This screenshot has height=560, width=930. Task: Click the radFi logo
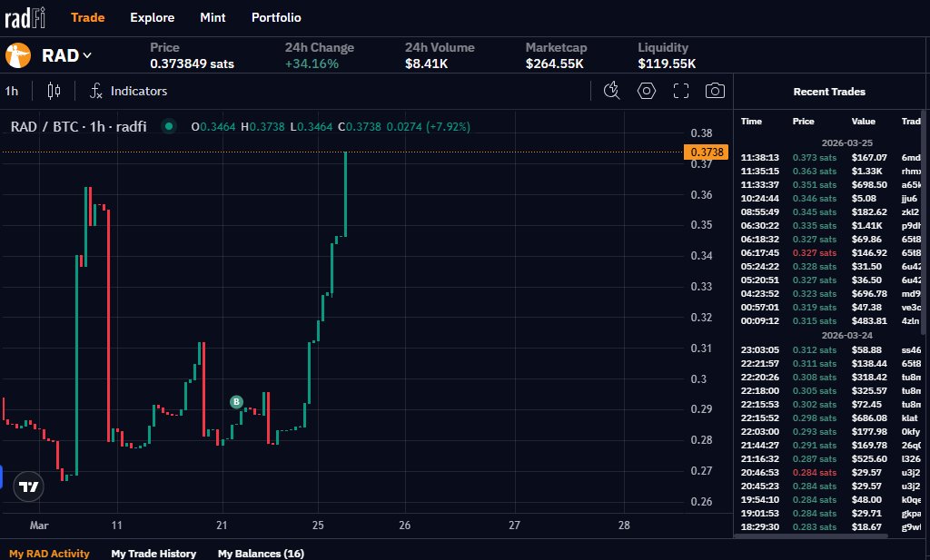point(25,18)
